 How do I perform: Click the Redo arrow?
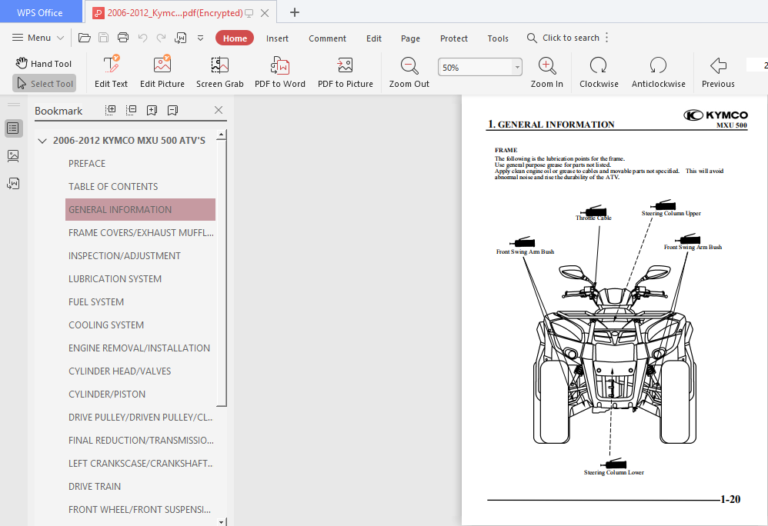(161, 38)
